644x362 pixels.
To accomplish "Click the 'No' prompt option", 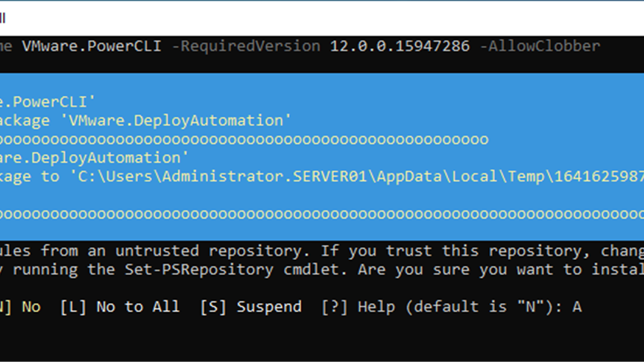I will [x=31, y=307].
